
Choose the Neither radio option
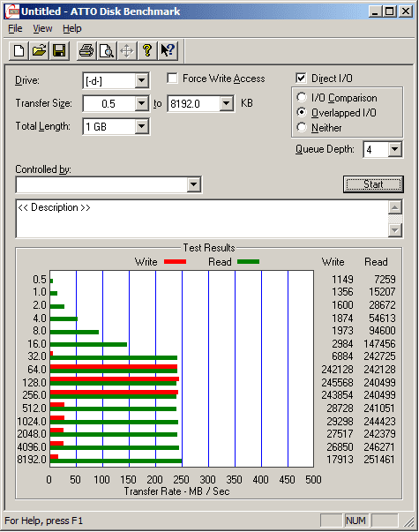pyautogui.click(x=302, y=127)
